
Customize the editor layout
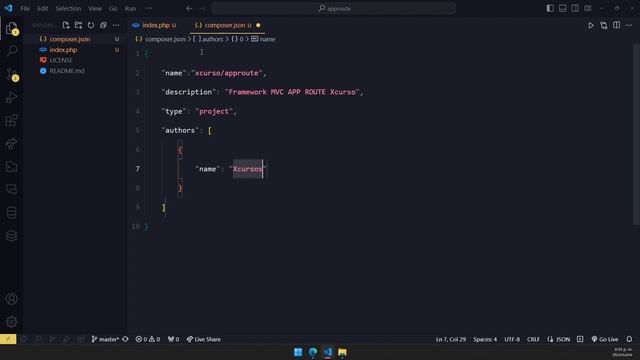pyautogui.click(x=588, y=8)
